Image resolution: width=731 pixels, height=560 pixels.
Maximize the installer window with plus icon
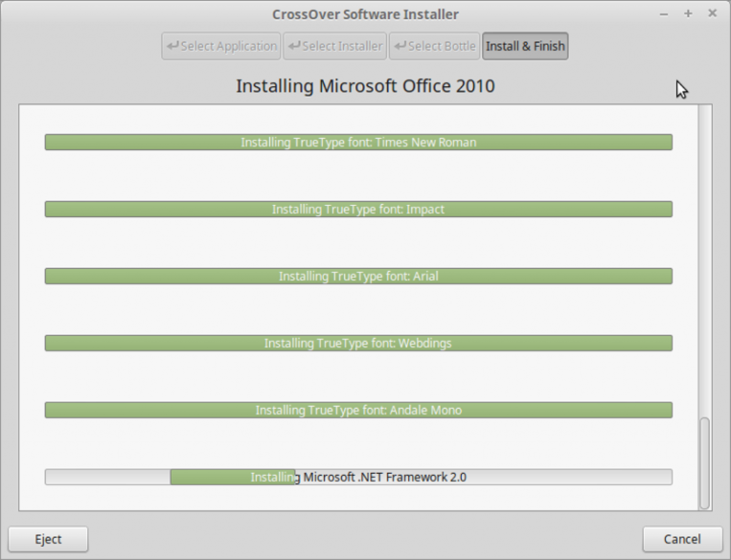[688, 14]
